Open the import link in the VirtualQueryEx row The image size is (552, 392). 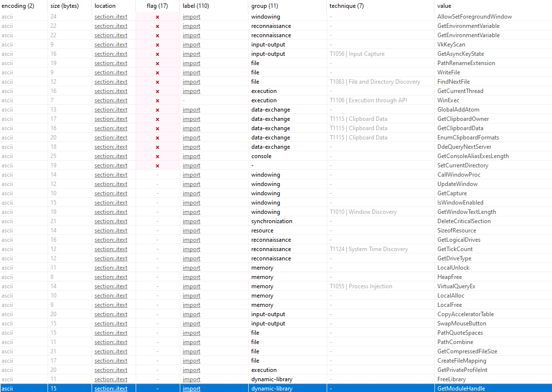tap(192, 286)
